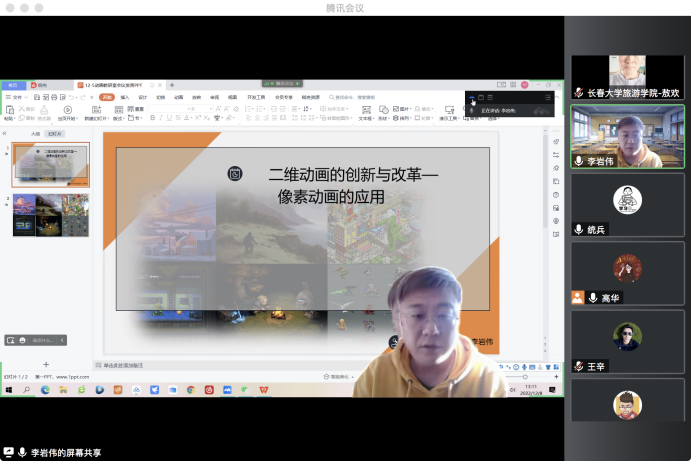Click the Save icon in WPS quick toolbar
This screenshot has width=691, height=461.
click(37, 97)
